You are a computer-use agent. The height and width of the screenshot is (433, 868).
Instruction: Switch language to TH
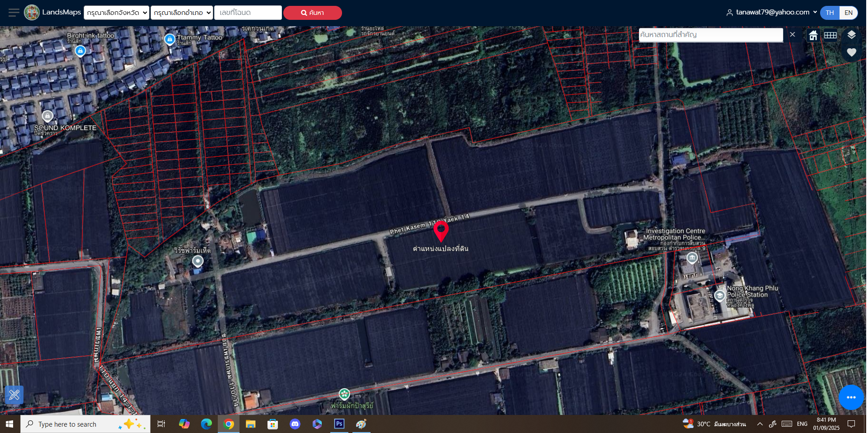click(830, 13)
